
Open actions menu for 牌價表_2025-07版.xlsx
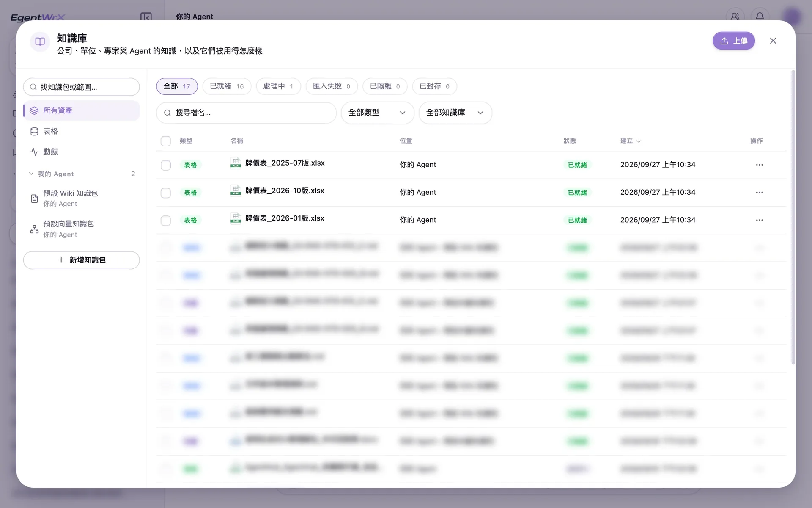[759, 165]
